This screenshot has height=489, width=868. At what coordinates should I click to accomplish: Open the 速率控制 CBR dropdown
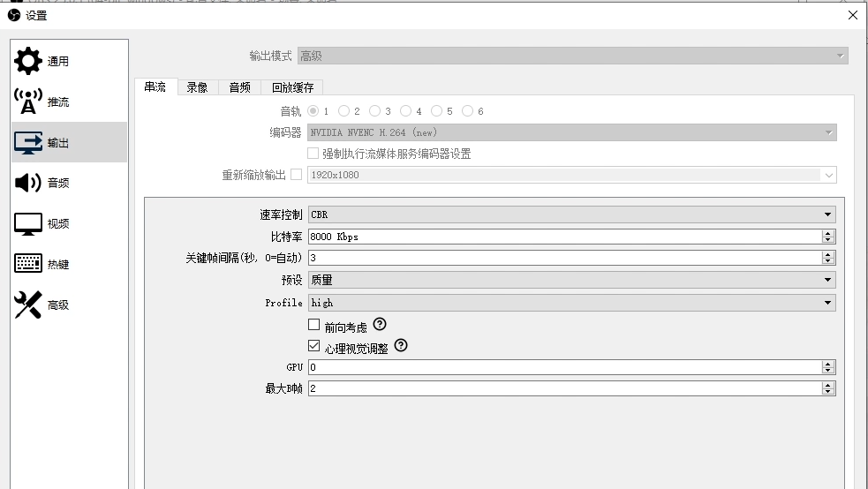click(x=572, y=214)
